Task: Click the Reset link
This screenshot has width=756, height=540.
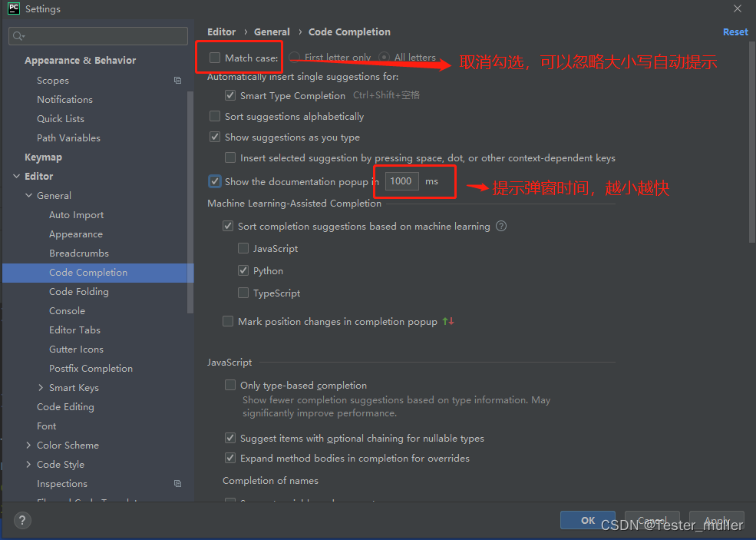Action: point(735,31)
